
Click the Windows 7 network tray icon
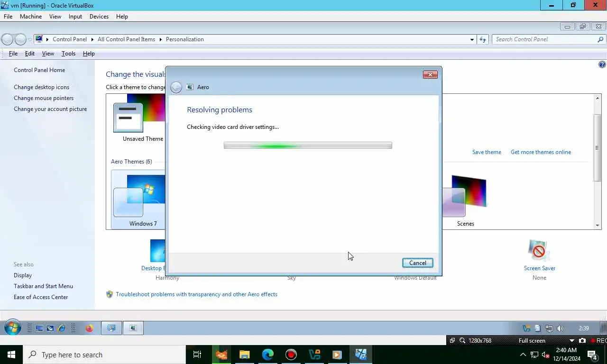549,328
